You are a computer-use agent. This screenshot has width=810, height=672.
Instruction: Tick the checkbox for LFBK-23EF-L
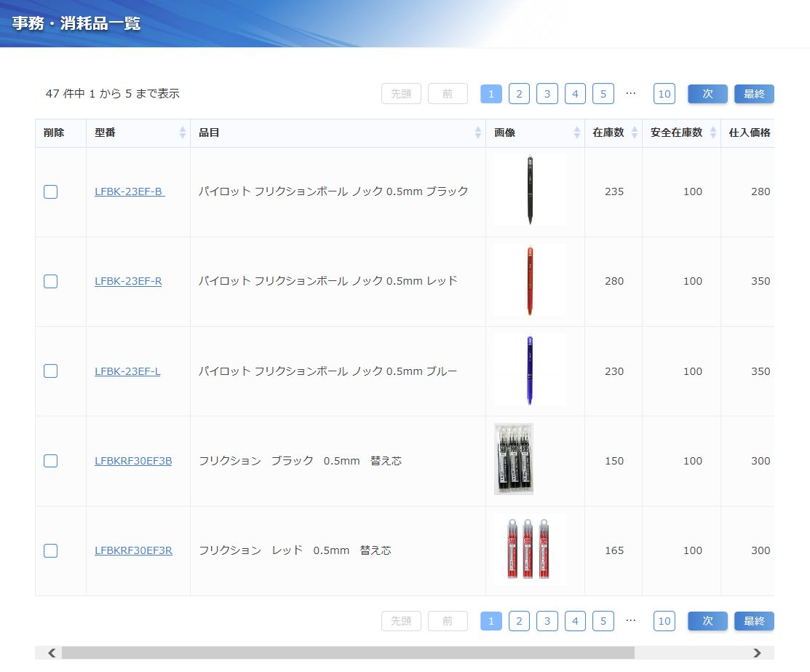click(50, 371)
